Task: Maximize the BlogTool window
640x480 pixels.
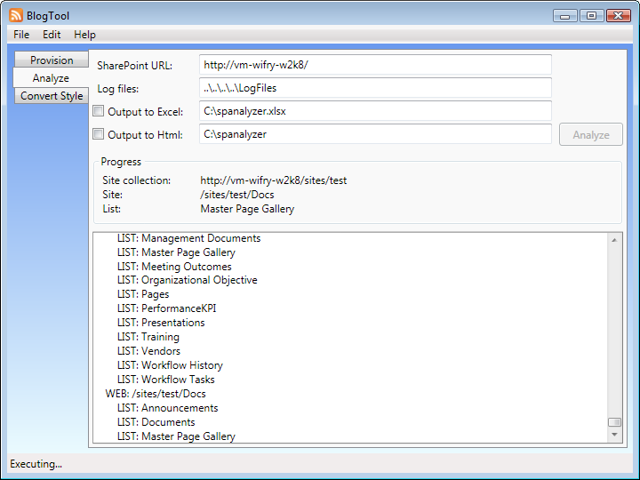Action: pyautogui.click(x=591, y=16)
